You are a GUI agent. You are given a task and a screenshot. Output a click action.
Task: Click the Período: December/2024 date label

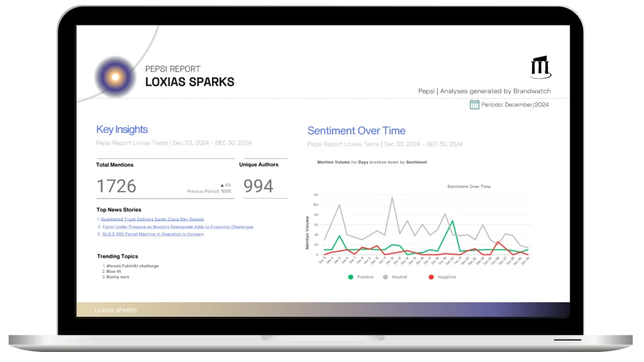(x=514, y=105)
